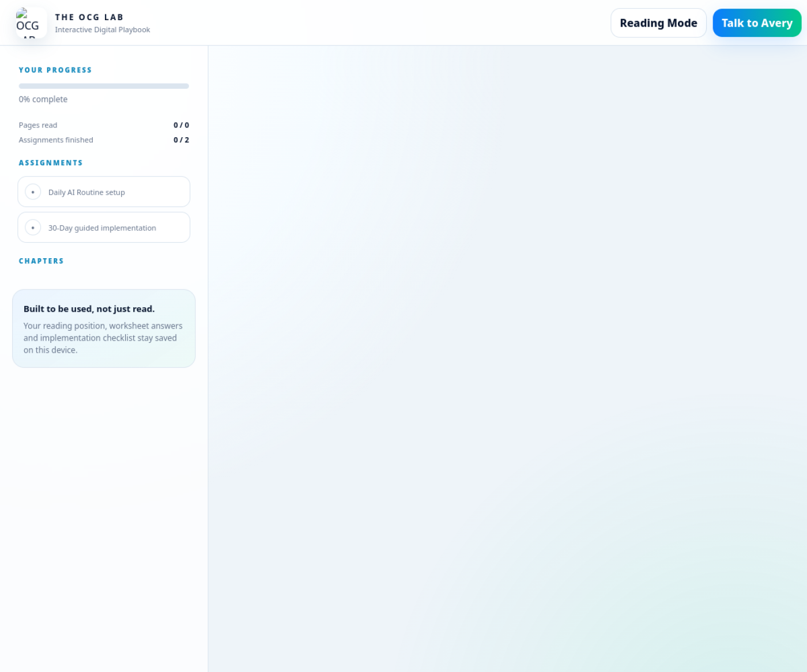Screen dimensions: 807x672
Task: Click the OCG Lab logo image
Action: (31, 23)
